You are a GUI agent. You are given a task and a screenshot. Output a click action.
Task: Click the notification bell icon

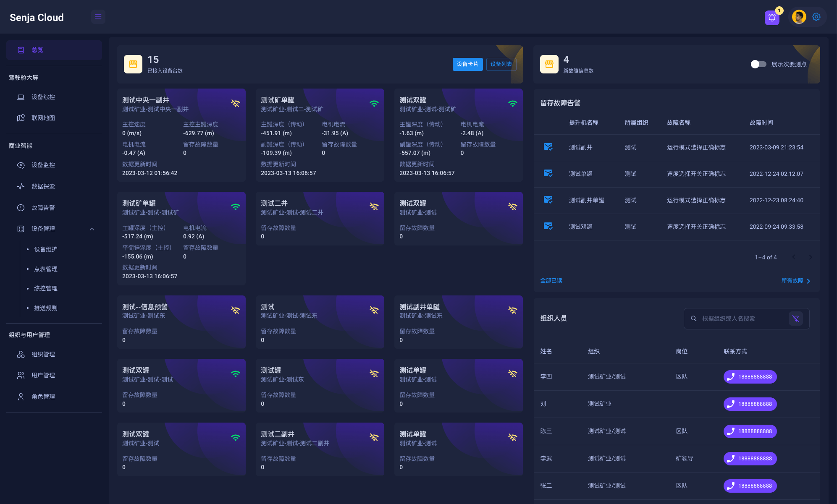pyautogui.click(x=771, y=18)
